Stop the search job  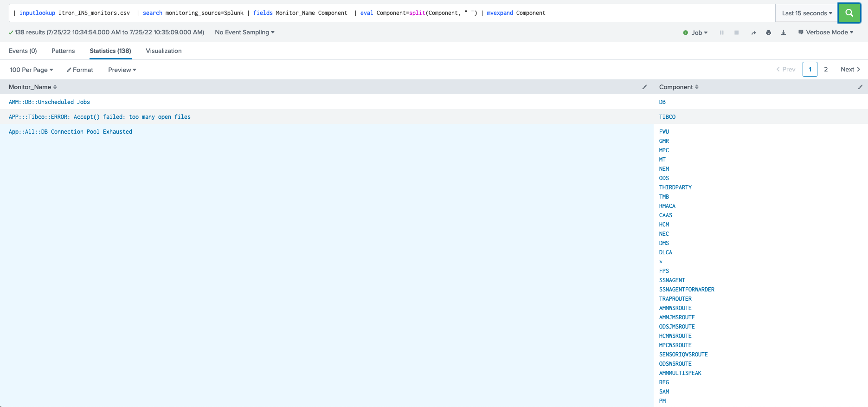point(736,32)
